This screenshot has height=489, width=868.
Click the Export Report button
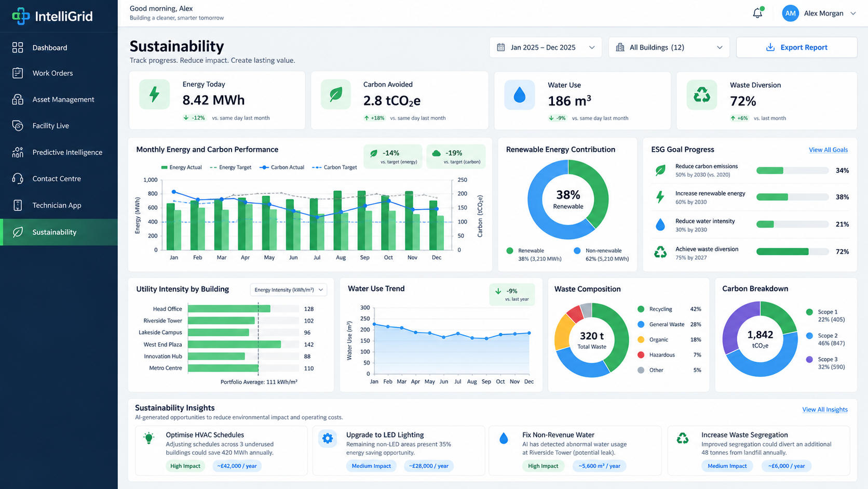coord(796,47)
